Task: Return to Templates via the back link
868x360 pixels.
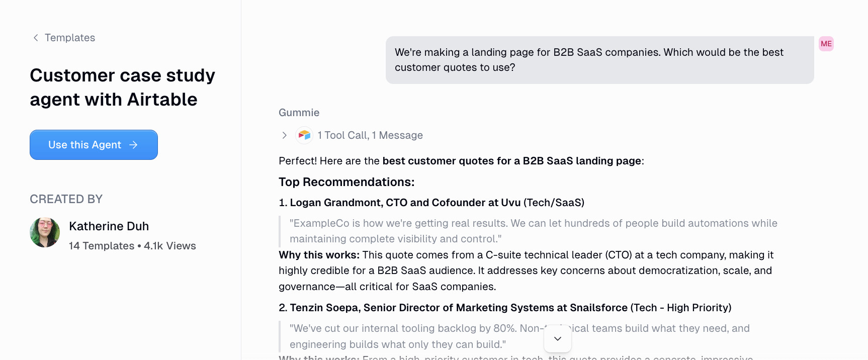Action: 70,37
